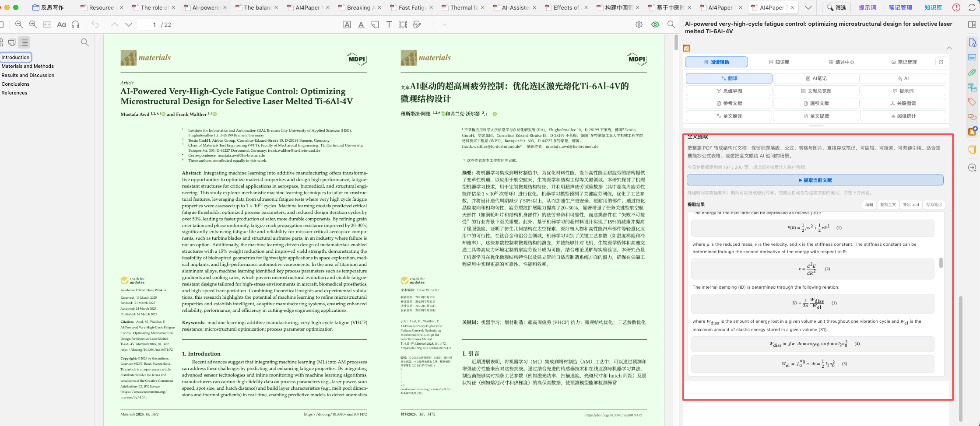
Task: Open reader settings gear icon
Action: coord(639,24)
